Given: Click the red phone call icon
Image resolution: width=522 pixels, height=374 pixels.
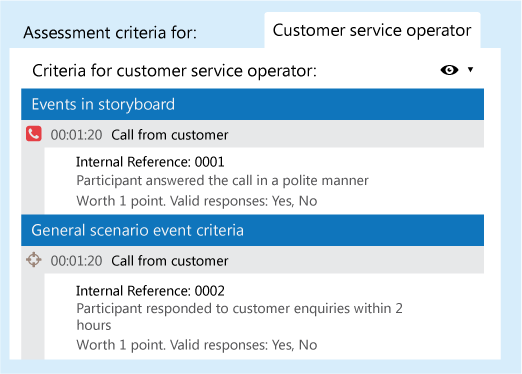Looking at the screenshot, I should pyautogui.click(x=34, y=134).
